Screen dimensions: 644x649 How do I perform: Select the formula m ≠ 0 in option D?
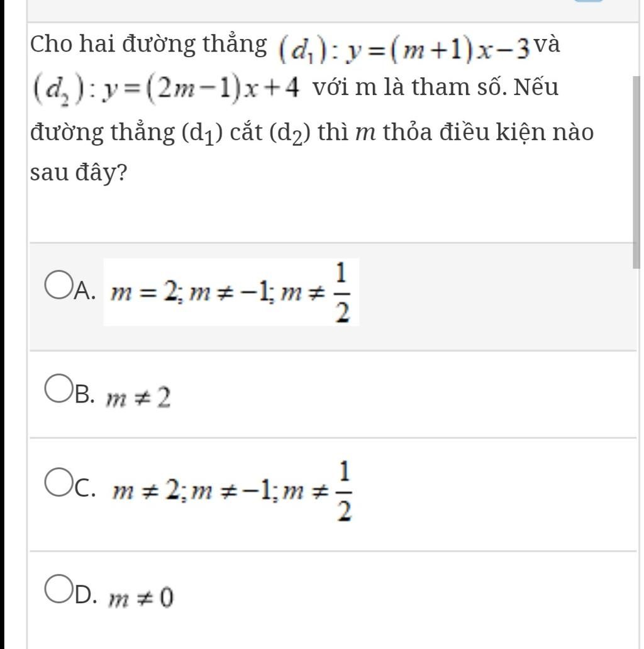(x=140, y=597)
